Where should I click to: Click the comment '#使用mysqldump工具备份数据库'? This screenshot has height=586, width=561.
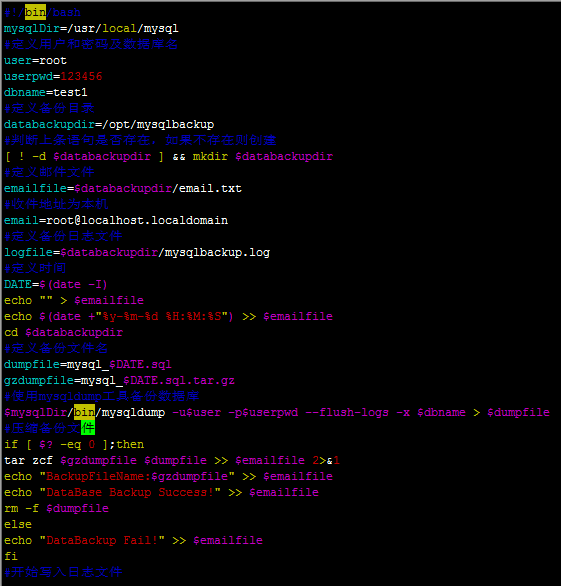102,396
